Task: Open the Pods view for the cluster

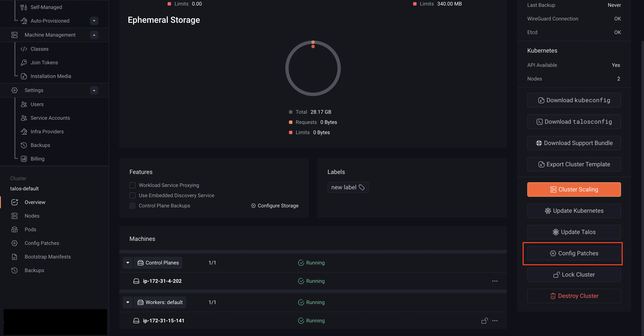Action: (x=30, y=229)
